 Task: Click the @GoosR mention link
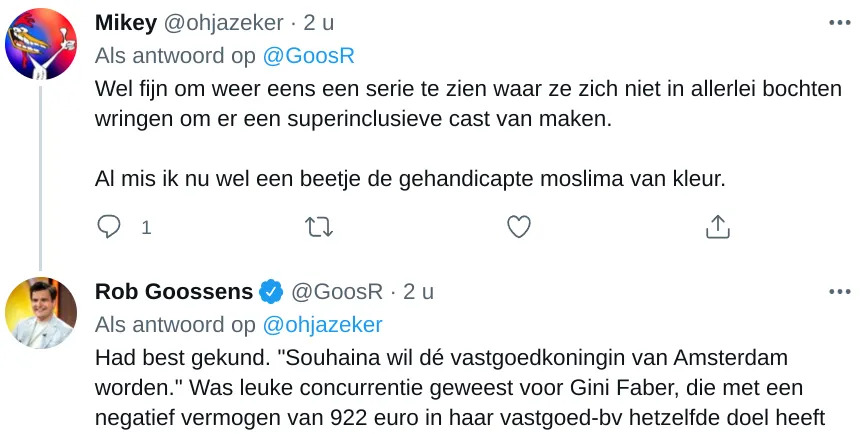tap(308, 56)
